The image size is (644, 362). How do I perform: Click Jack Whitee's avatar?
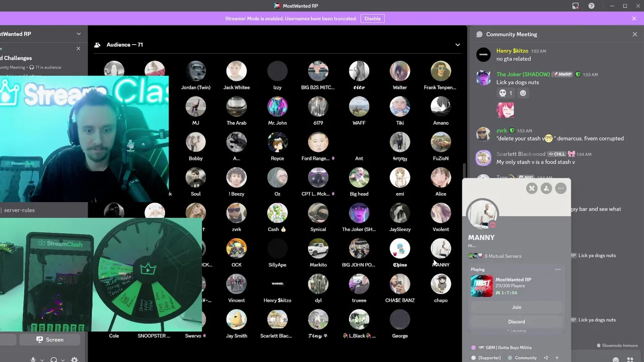pyautogui.click(x=236, y=71)
